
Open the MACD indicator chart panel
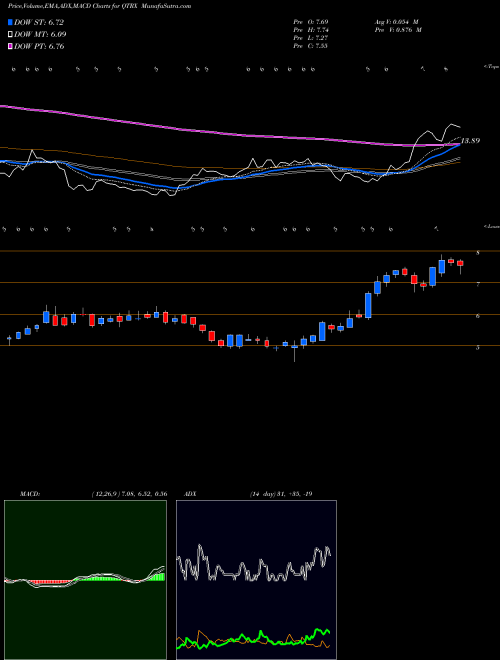85,580
